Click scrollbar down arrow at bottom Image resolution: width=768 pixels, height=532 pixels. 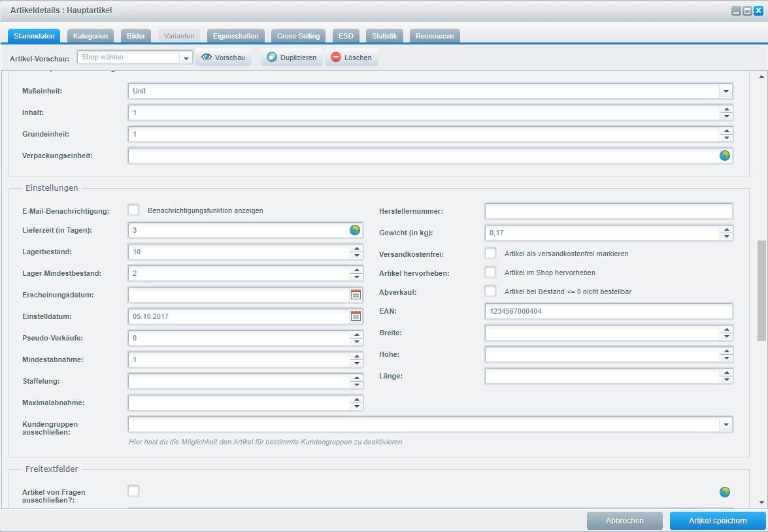[x=761, y=503]
